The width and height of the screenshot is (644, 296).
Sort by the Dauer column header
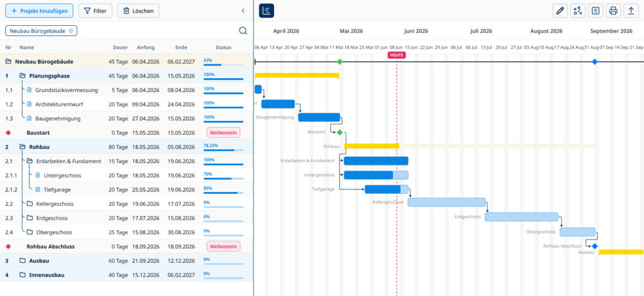(x=121, y=47)
